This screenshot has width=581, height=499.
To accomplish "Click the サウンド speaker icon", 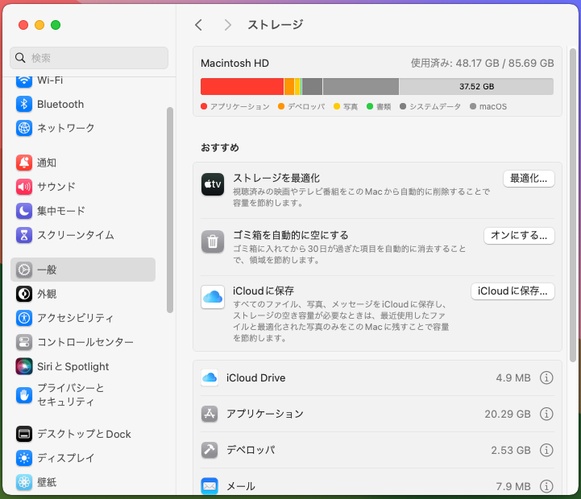I will coord(24,187).
